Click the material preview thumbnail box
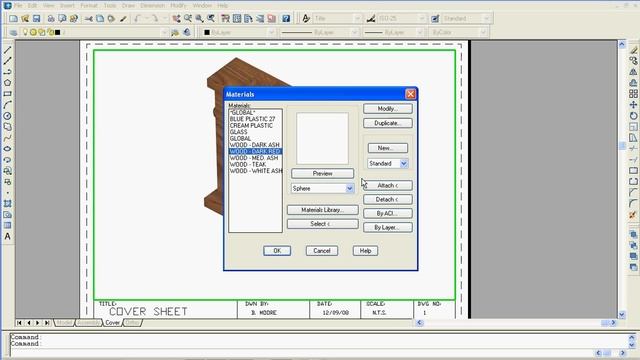 click(x=322, y=139)
